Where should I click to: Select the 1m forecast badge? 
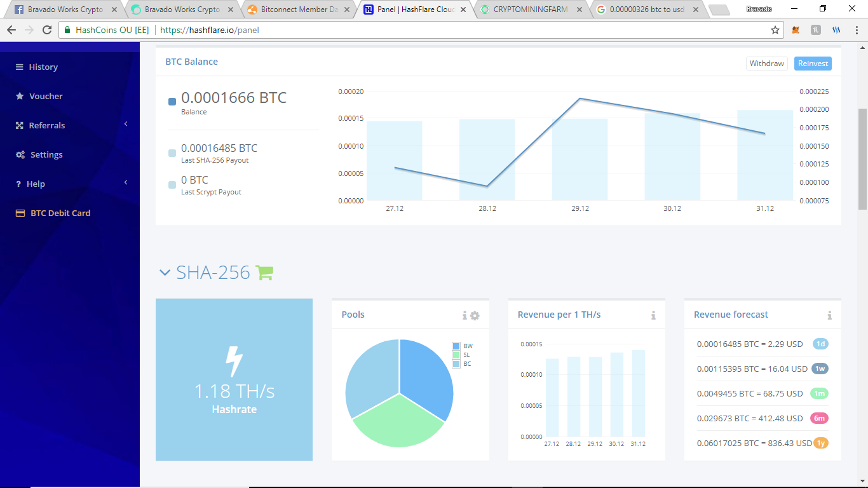820,393
